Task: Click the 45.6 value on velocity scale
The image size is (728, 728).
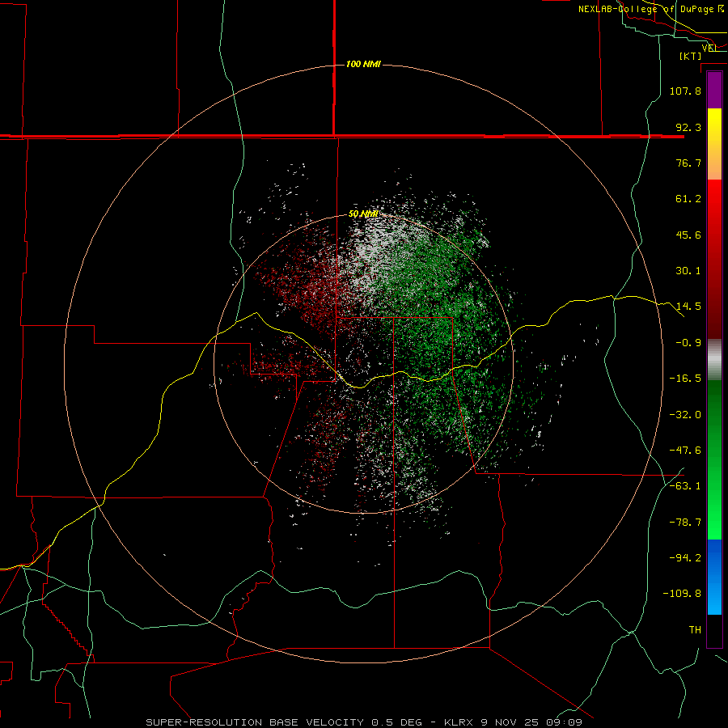Action: 688,235
